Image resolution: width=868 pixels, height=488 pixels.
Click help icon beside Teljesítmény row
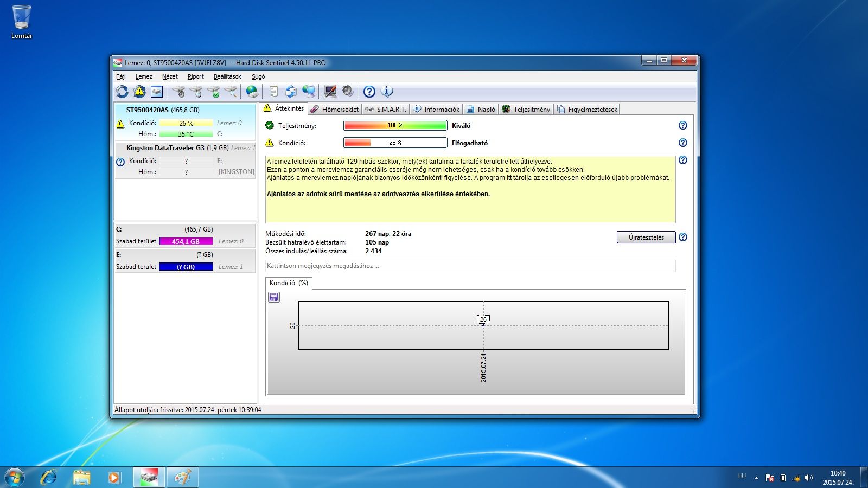(x=683, y=125)
